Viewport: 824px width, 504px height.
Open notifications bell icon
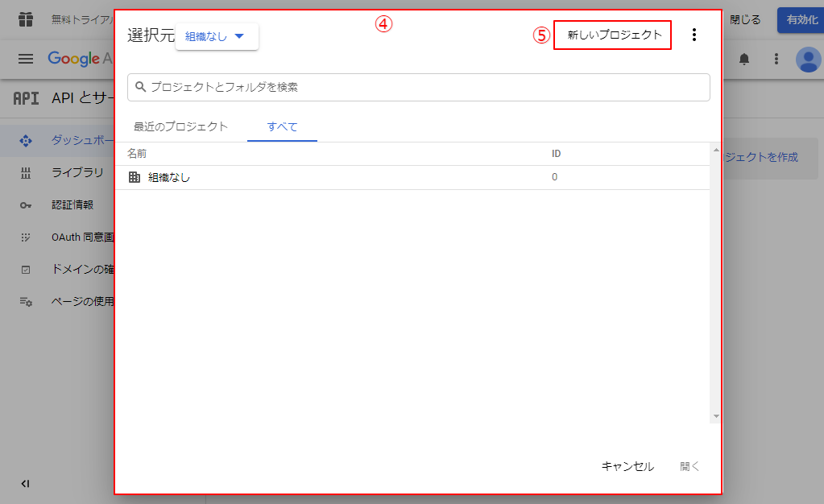744,59
